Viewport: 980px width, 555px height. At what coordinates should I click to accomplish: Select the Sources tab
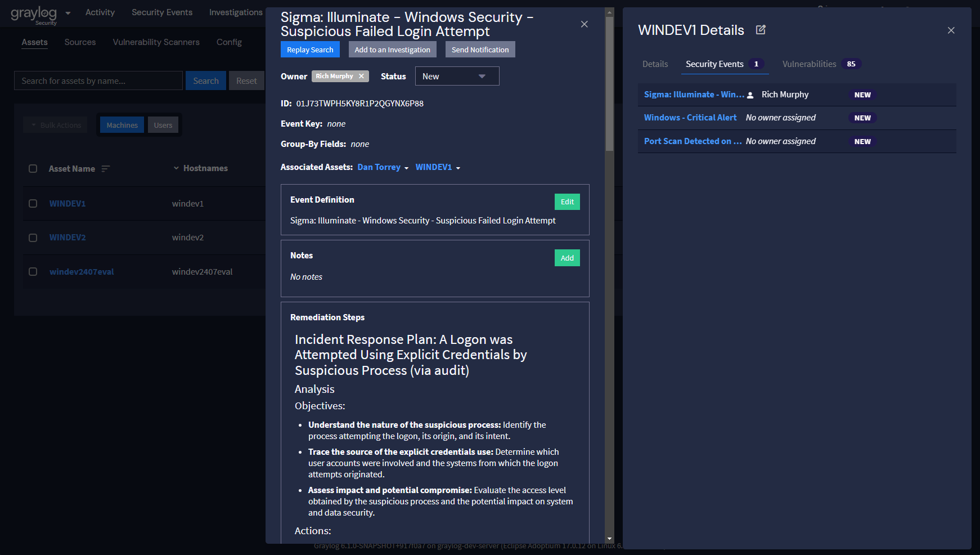tap(80, 42)
